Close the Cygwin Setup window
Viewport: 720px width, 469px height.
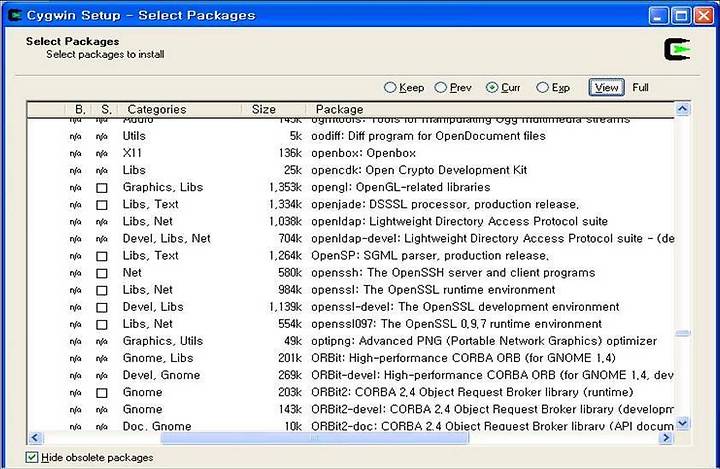click(703, 16)
